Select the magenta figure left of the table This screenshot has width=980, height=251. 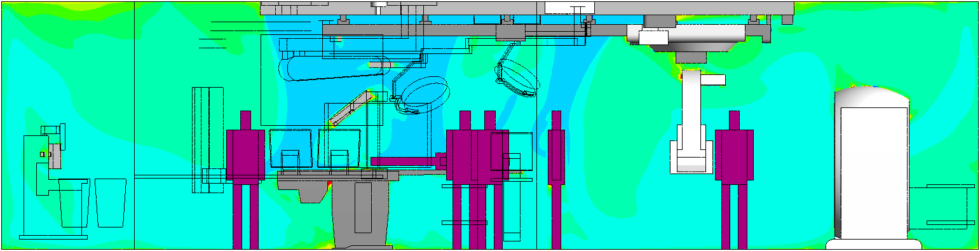245,180
